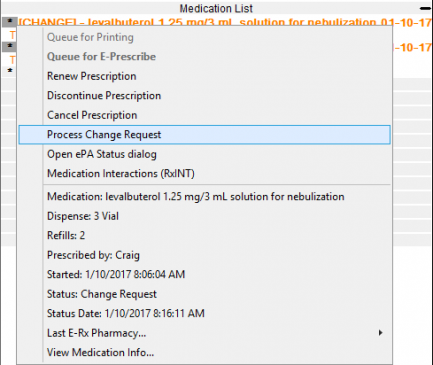Click first medication row asterisk marker

[10, 21]
